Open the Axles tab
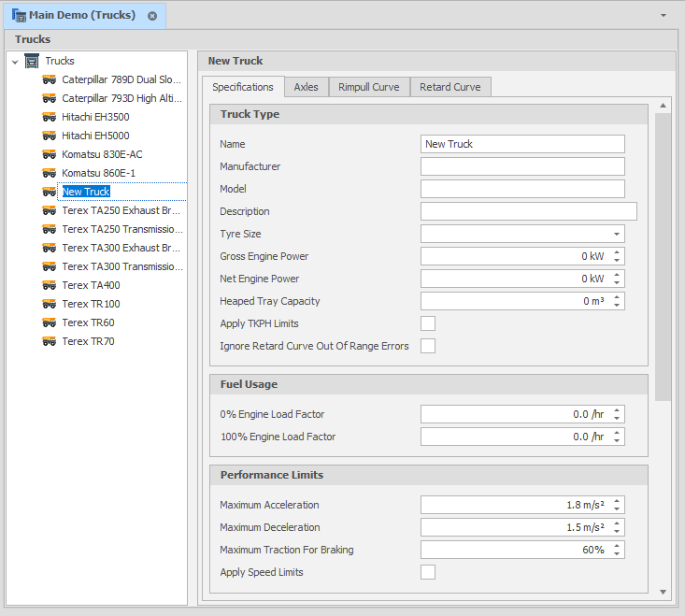Image resolution: width=685 pixels, height=616 pixels. 306,87
